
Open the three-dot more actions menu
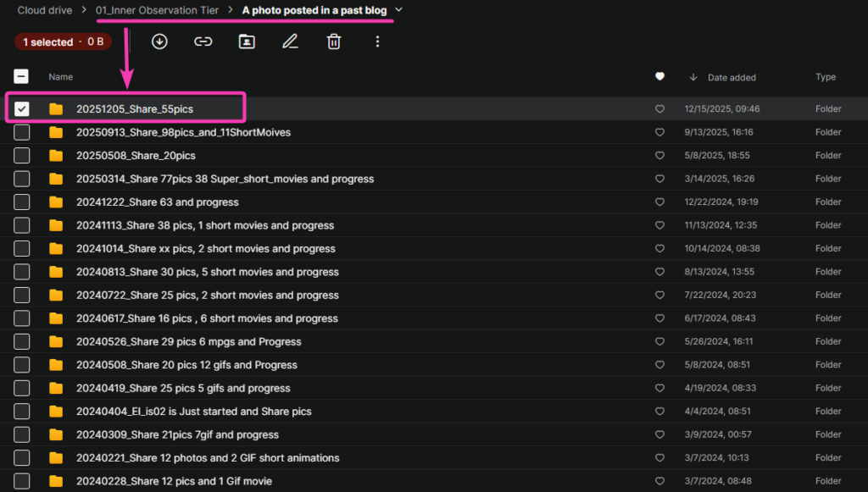377,41
